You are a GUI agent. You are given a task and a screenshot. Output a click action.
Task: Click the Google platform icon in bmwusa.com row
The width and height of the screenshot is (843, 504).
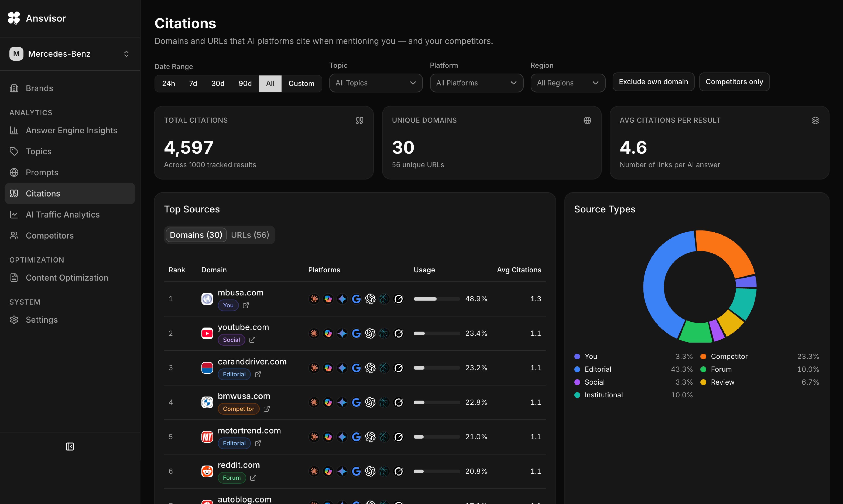click(x=356, y=402)
